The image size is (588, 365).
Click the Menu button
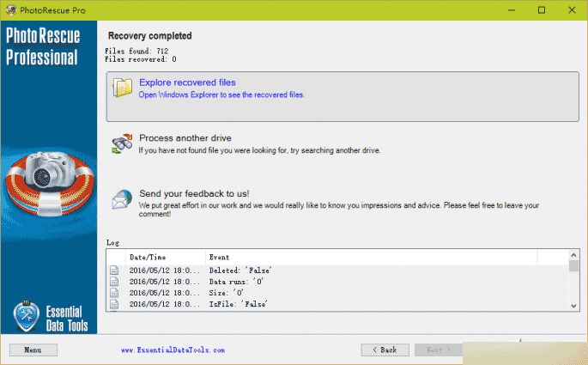click(33, 350)
